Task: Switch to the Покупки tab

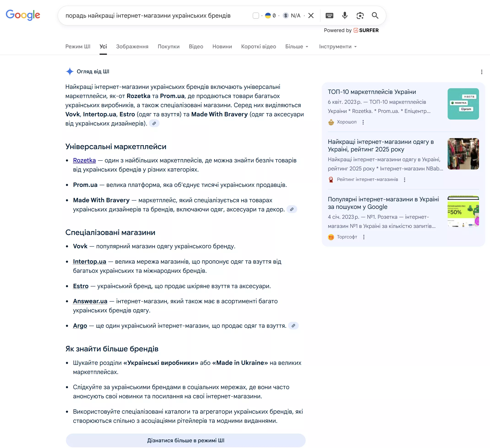Action: click(169, 47)
